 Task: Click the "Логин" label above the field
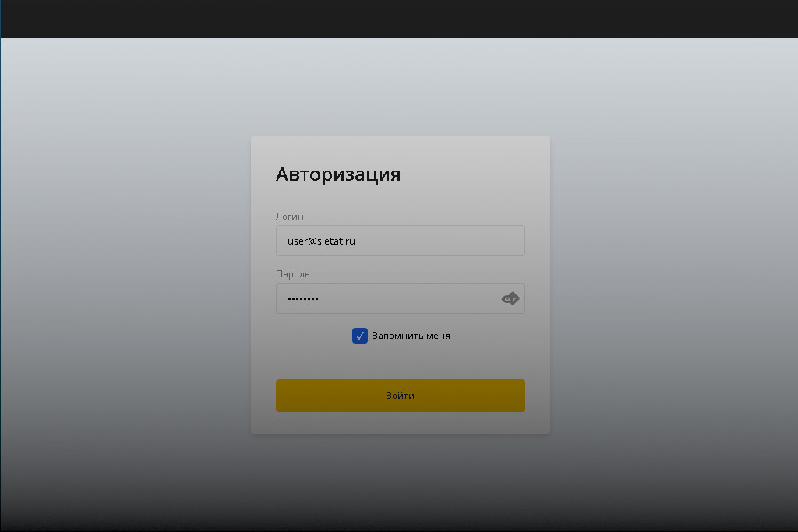coord(289,216)
